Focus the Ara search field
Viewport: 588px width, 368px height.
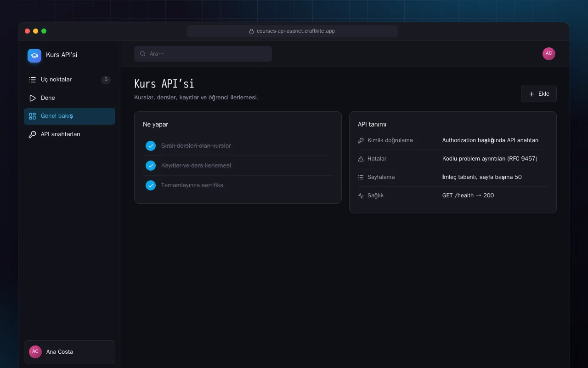[x=203, y=54]
